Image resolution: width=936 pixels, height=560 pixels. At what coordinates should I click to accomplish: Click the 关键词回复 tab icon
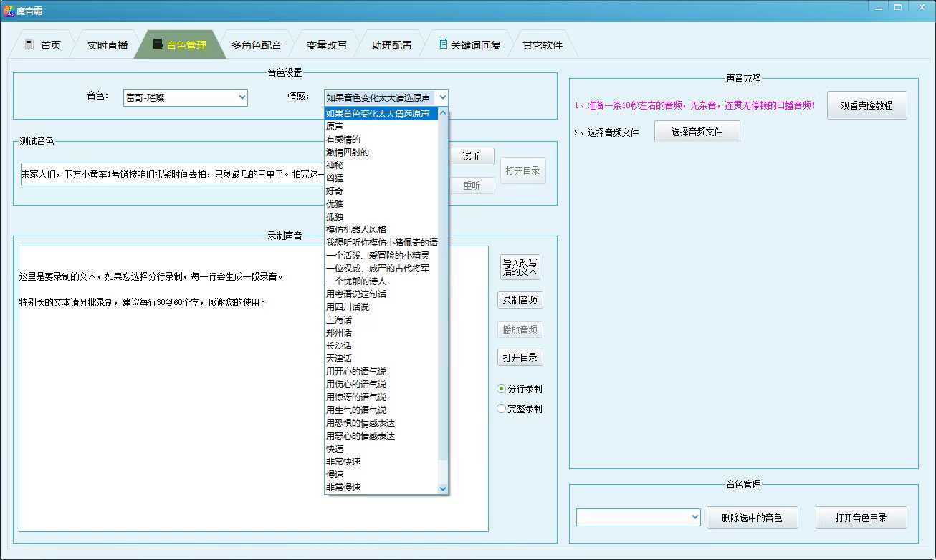[x=442, y=44]
